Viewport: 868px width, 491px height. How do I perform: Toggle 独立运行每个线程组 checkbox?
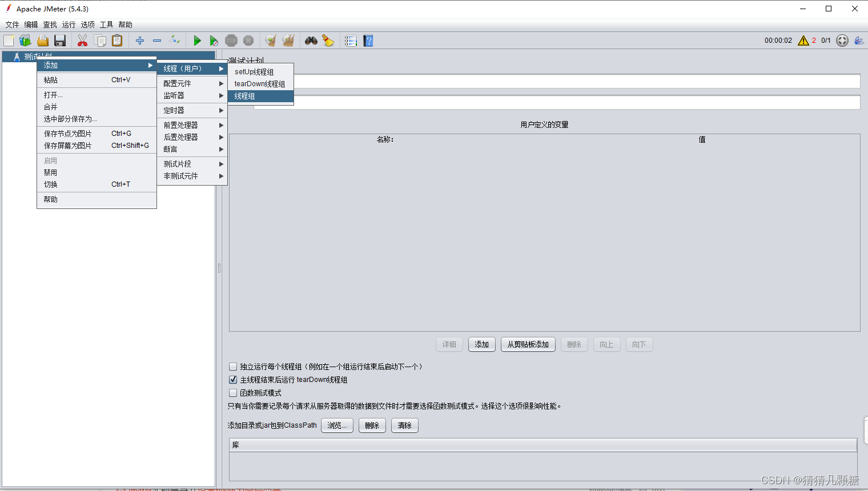click(233, 367)
